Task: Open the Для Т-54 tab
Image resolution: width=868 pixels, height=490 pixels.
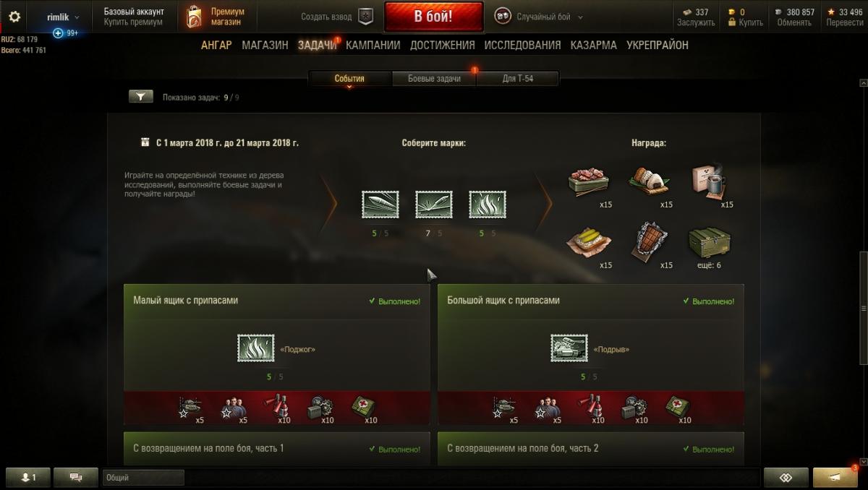Action: click(x=518, y=79)
